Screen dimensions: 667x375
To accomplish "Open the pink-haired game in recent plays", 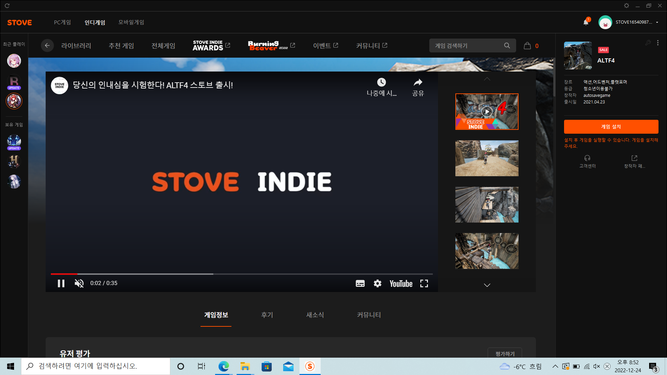I will (x=14, y=61).
